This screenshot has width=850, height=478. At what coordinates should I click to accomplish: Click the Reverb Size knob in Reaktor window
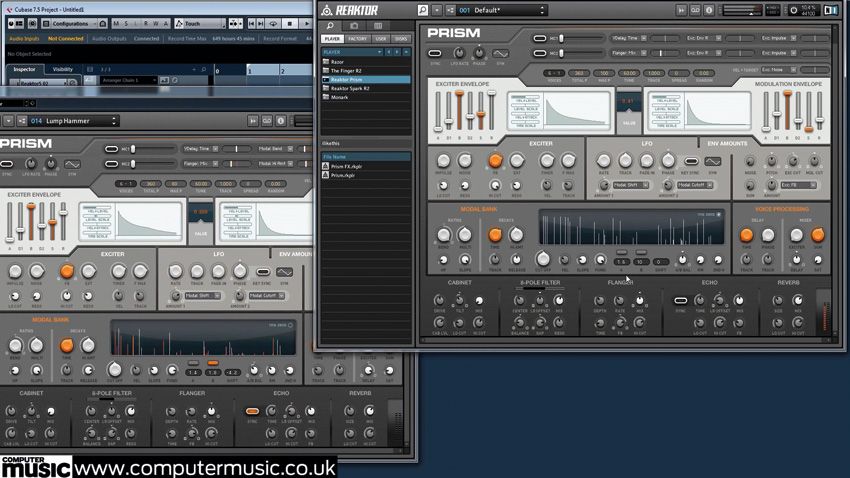(778, 300)
